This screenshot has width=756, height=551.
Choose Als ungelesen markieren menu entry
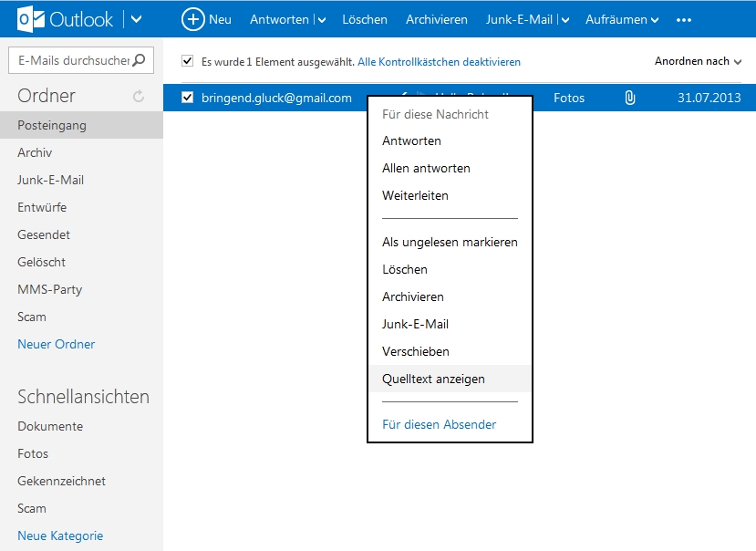(x=450, y=242)
